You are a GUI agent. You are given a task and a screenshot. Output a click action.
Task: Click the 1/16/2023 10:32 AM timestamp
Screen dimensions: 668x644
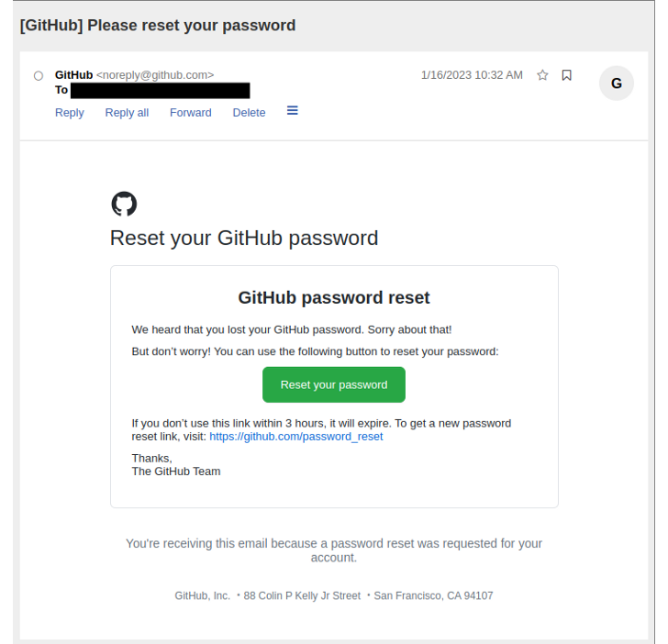[x=472, y=75]
